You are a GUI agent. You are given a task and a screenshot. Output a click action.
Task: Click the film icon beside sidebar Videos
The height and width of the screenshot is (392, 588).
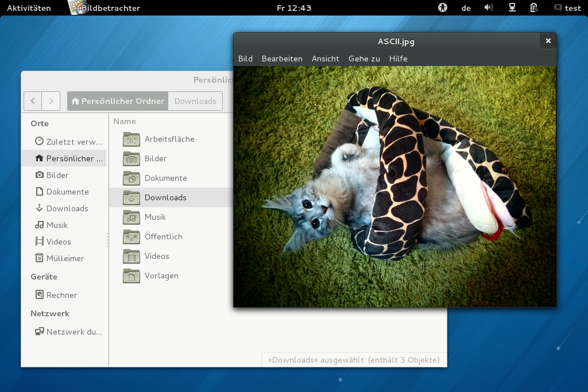click(x=39, y=242)
